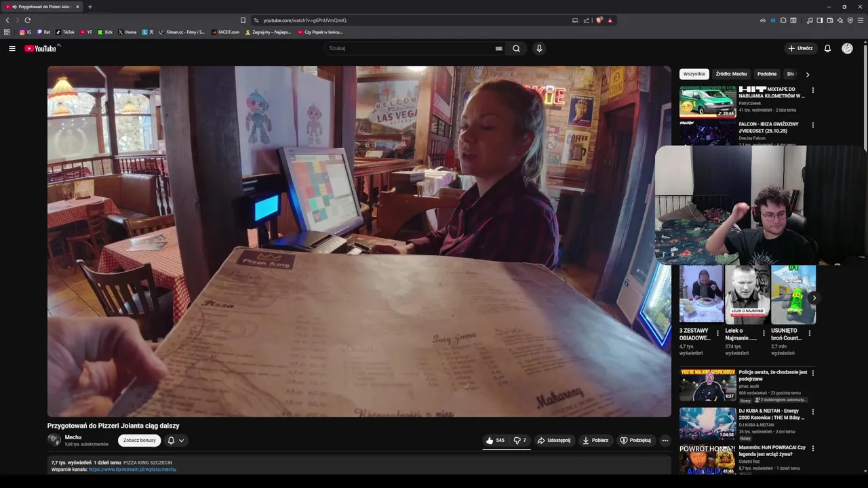Open the Kick bookmark
The image size is (868, 488).
tap(105, 32)
